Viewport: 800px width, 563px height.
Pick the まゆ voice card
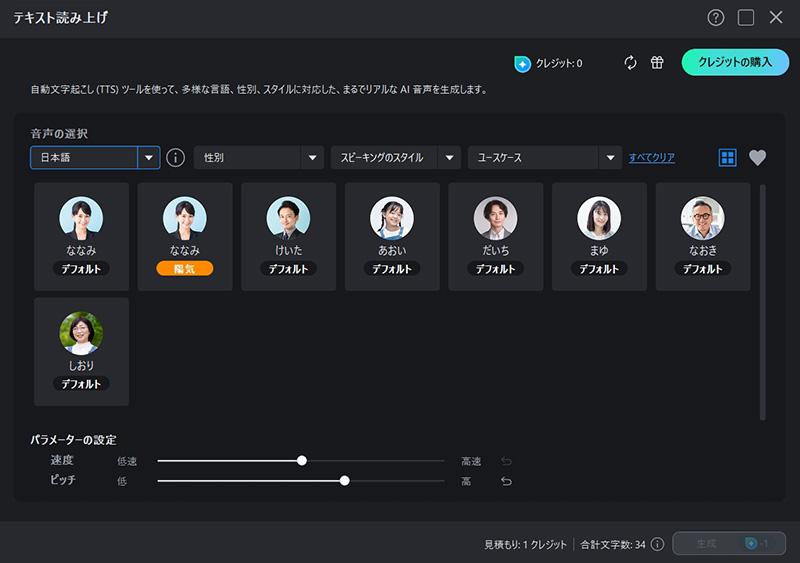point(599,237)
